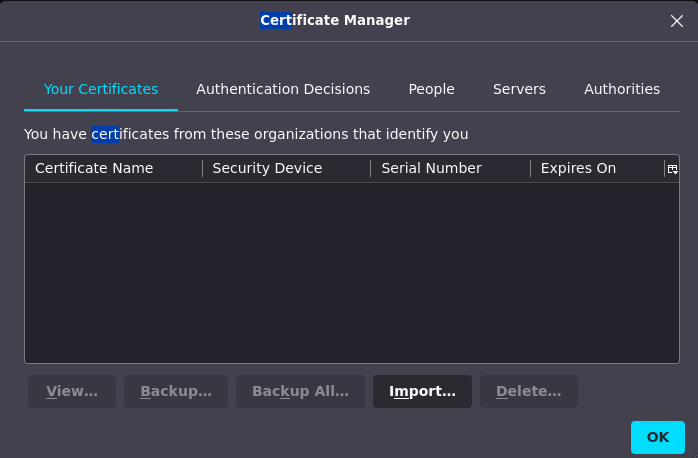Click the certificates description label text
The width and height of the screenshot is (698, 458).
tap(246, 134)
